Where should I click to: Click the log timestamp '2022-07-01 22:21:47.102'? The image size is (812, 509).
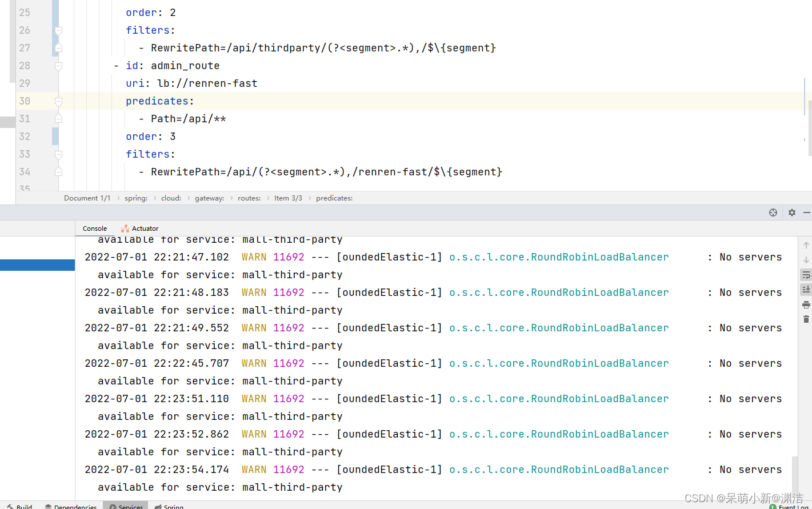[157, 257]
